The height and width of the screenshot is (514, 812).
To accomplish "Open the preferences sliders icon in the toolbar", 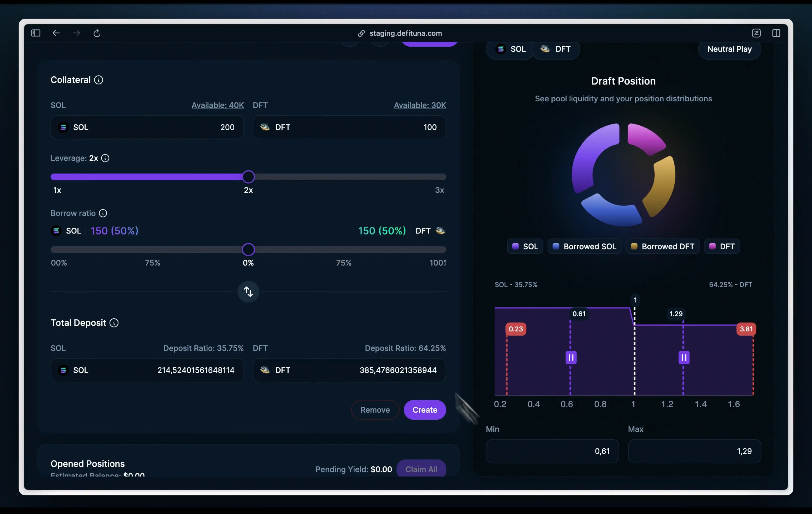I will 757,33.
